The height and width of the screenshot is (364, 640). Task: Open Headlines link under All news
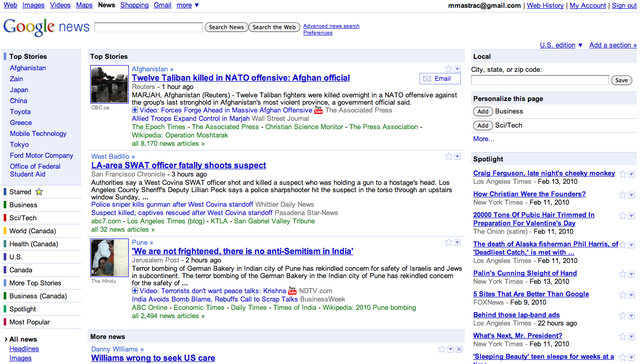[24, 349]
